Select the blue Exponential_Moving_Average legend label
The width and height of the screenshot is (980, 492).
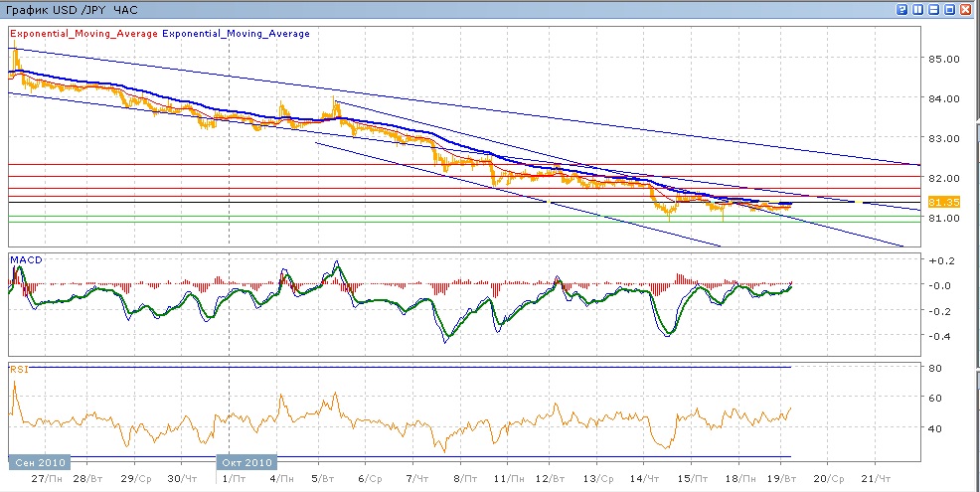pyautogui.click(x=237, y=34)
